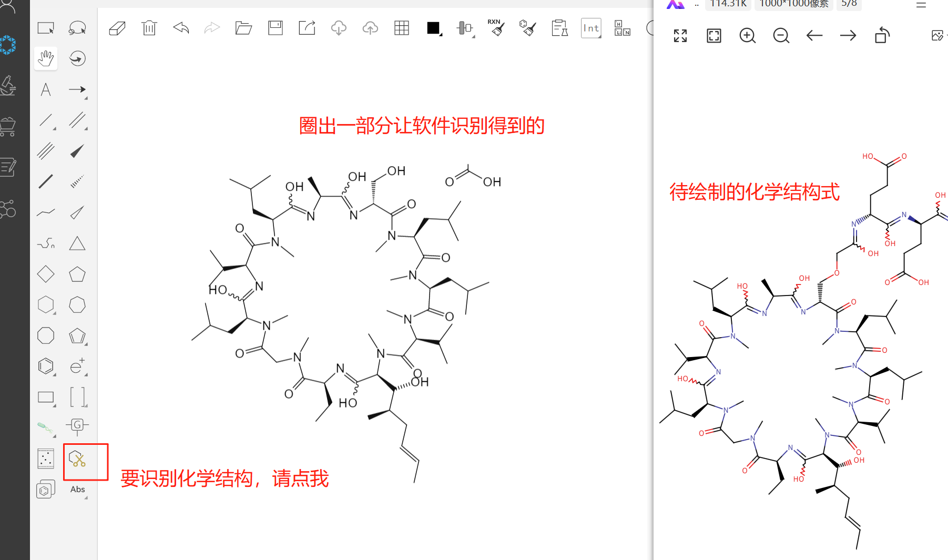Click the highlighted structure recognition scissors tool

tap(77, 462)
